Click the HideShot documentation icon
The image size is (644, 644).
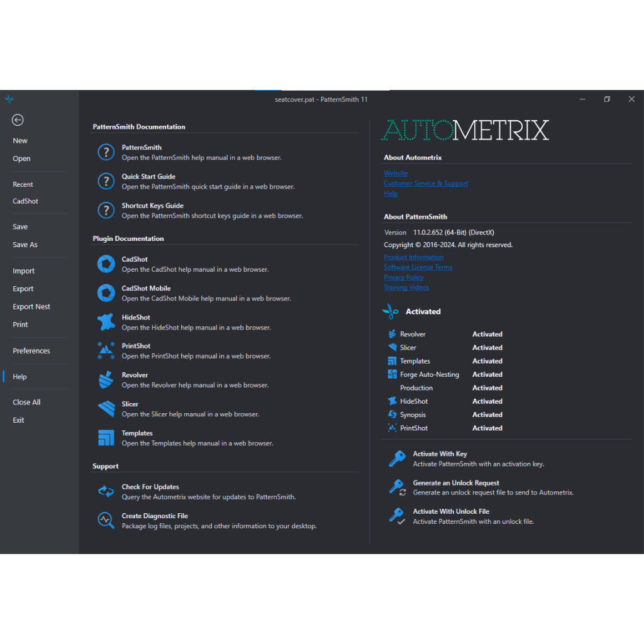(106, 322)
